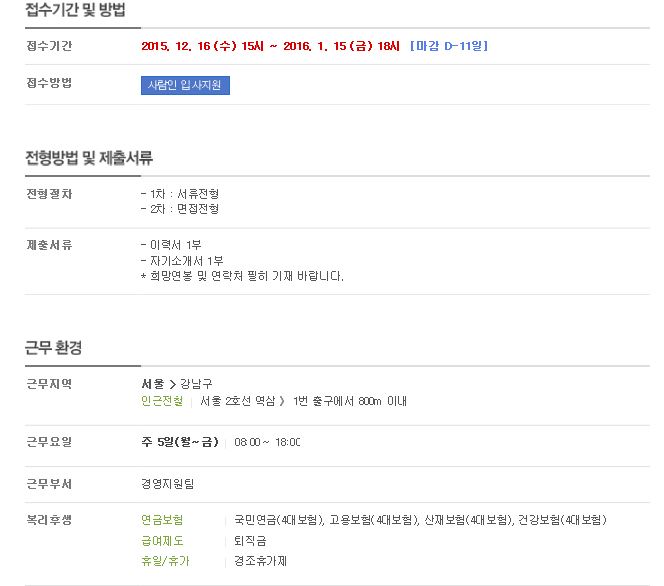Select the 서울 2호선 역삼 station text

238,401
